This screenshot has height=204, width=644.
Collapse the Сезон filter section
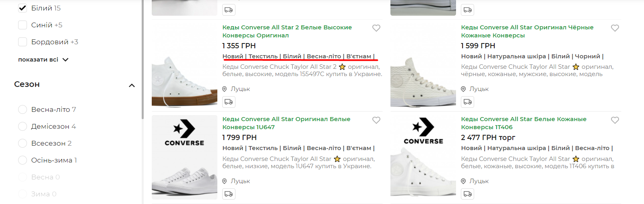(132, 85)
